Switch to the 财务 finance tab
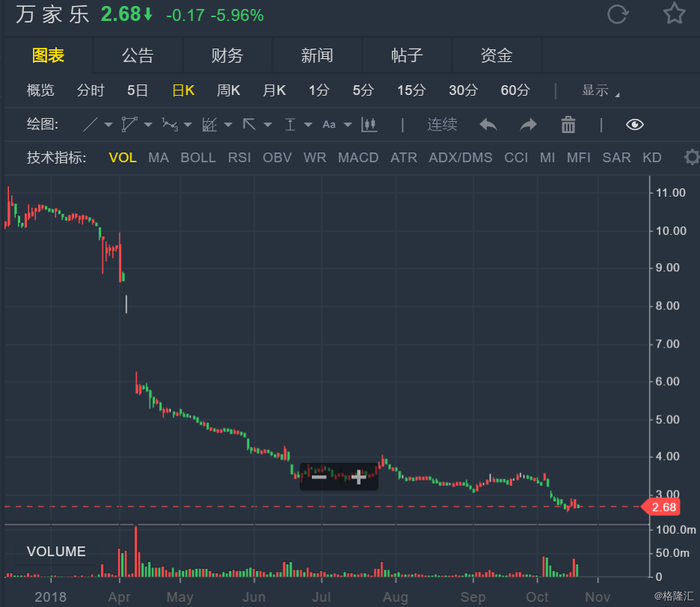Screen dimensions: 700x607 coord(227,55)
